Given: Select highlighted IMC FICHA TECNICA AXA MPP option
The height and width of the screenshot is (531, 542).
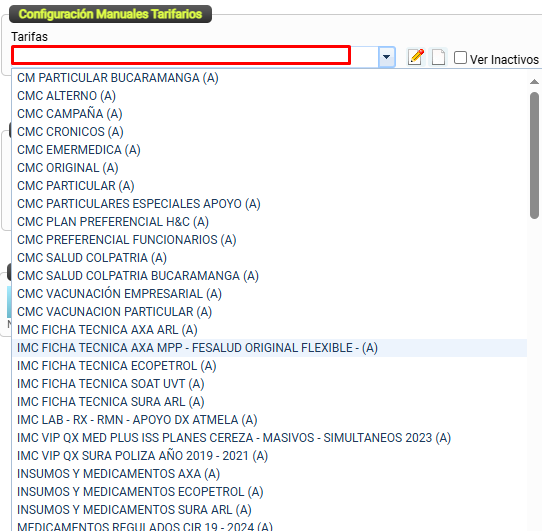Looking at the screenshot, I should click(x=270, y=347).
